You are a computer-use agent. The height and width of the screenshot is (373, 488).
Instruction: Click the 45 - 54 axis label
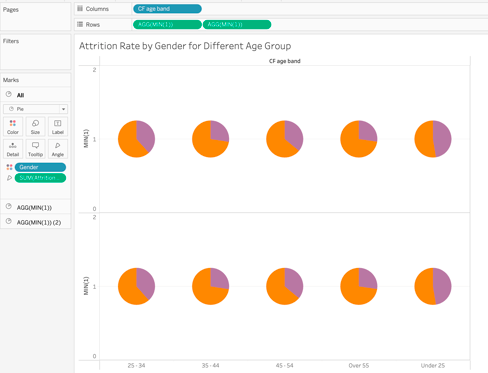pos(285,365)
